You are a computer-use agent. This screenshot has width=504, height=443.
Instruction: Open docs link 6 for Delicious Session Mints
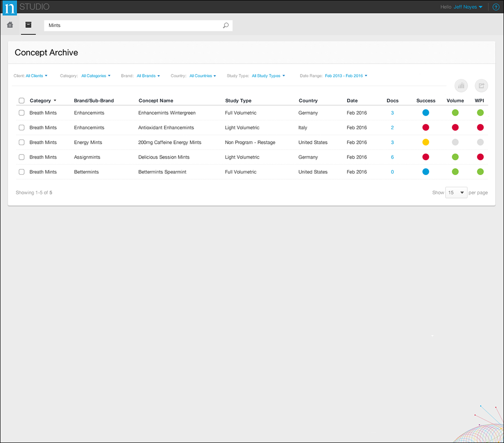click(x=392, y=157)
